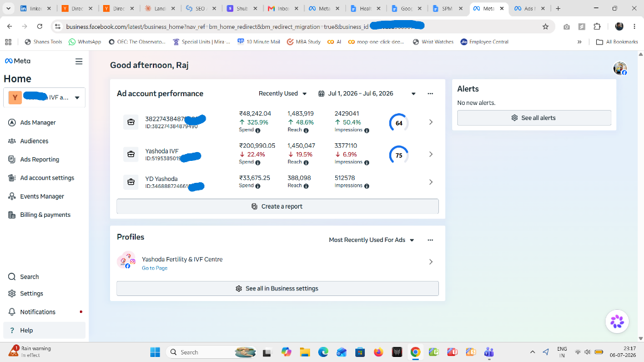The image size is (644, 362).
Task: Click the Impressions info icon for 2429041
Action: tap(367, 131)
